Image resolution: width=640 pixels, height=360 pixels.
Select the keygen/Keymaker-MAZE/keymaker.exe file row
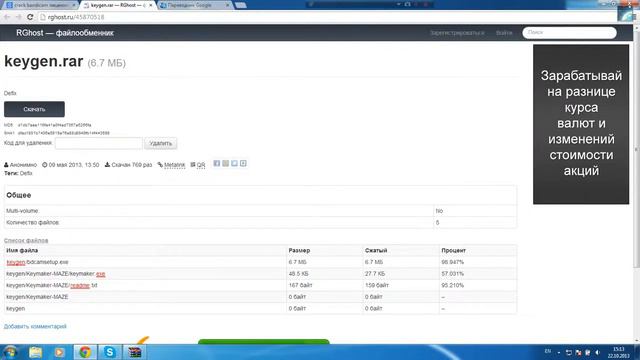260,273
